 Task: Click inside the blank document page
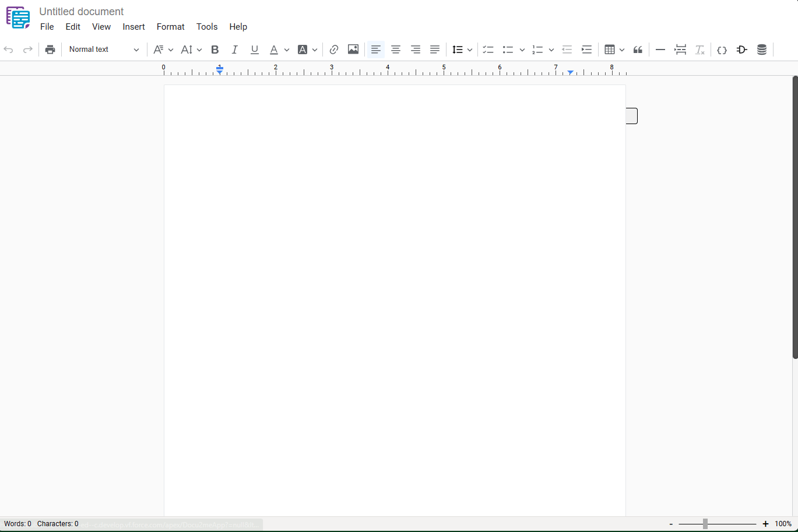(x=395, y=300)
